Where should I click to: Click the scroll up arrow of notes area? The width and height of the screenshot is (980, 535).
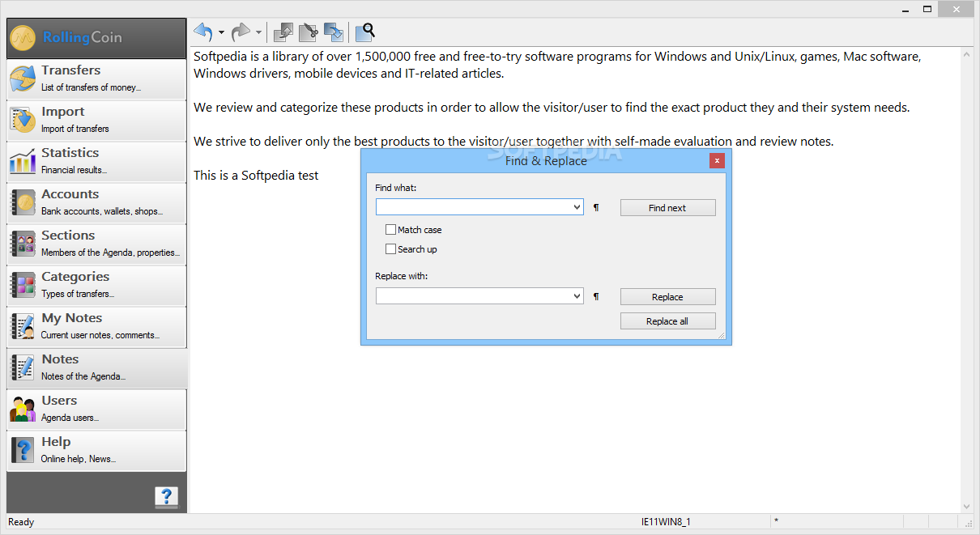coord(966,53)
